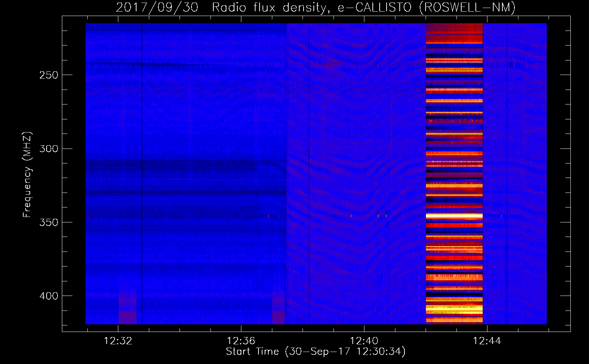Viewport: 589px width, 364px height.
Task: Click the 12:40 time tick label
Action: [x=364, y=341]
